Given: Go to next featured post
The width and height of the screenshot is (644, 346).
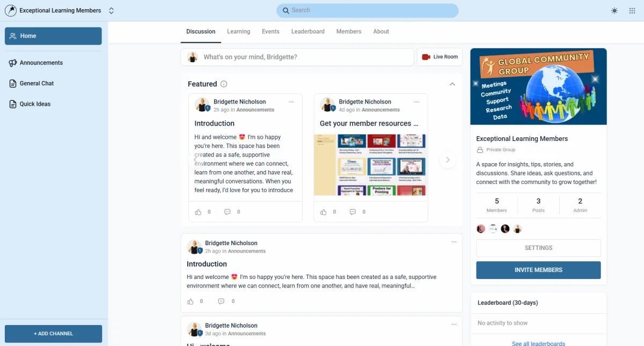Looking at the screenshot, I should click(x=448, y=159).
